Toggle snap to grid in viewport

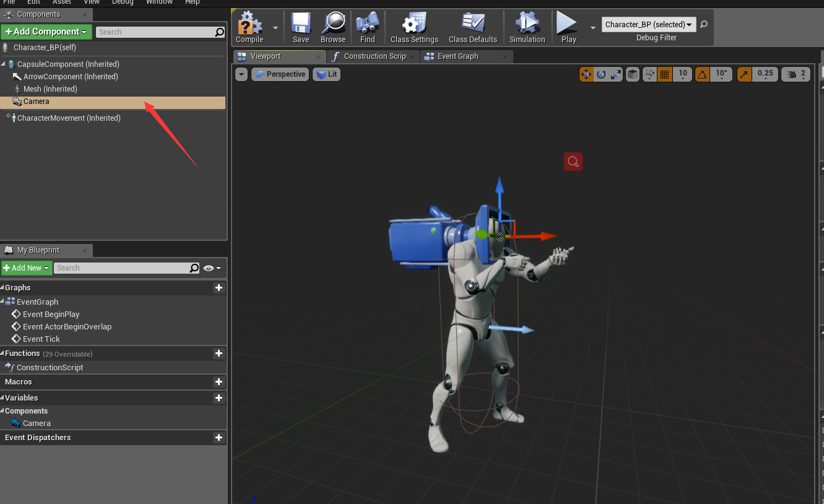click(665, 74)
